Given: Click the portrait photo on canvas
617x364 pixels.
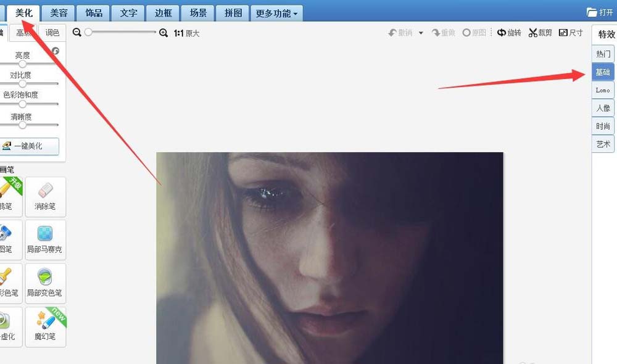Looking at the screenshot, I should (x=329, y=258).
